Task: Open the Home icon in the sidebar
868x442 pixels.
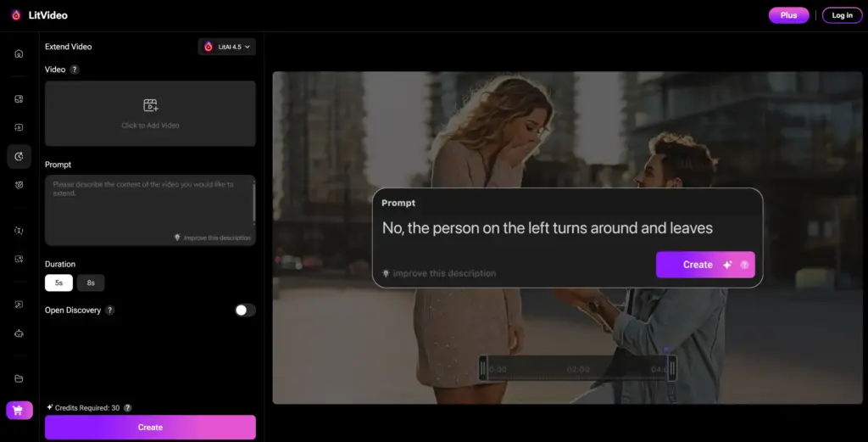Action: pos(19,53)
